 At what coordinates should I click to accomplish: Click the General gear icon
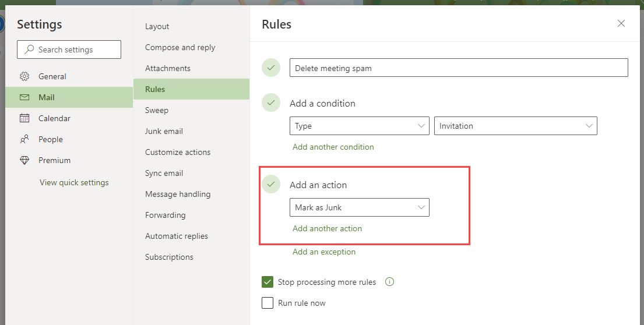[x=24, y=76]
